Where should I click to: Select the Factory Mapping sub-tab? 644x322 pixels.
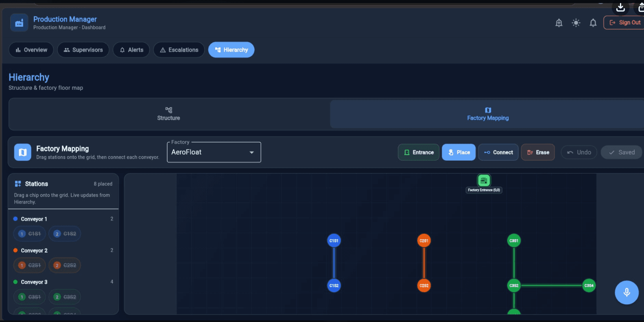click(x=487, y=114)
